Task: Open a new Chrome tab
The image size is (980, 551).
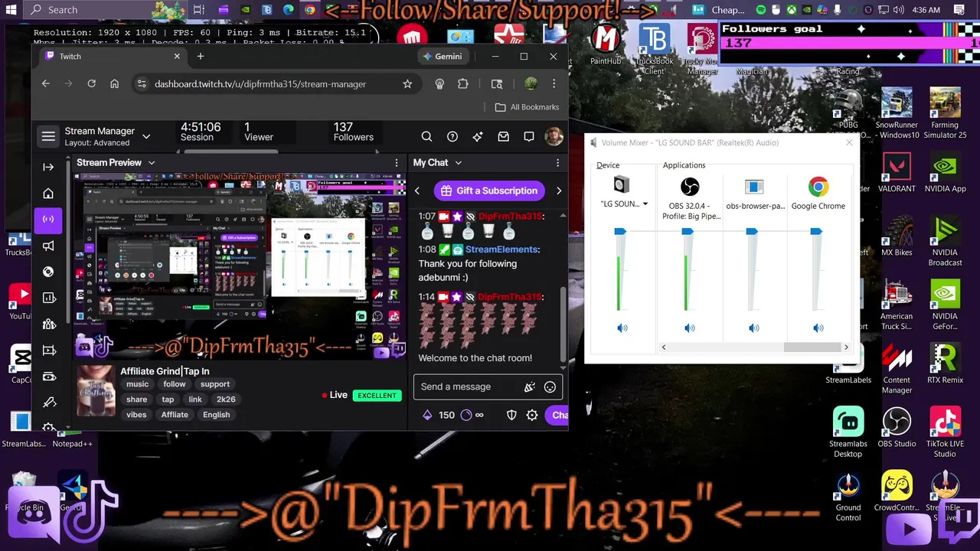Action: tap(201, 56)
